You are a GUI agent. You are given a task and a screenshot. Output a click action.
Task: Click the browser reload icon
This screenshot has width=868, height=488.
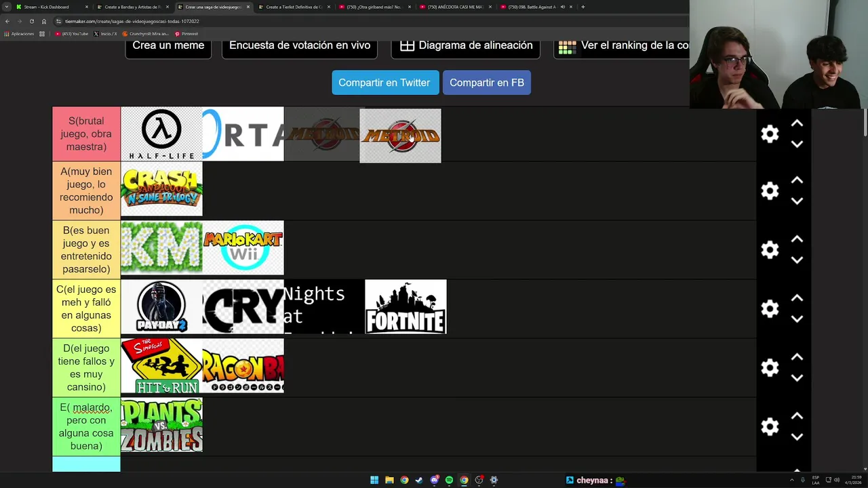31,21
